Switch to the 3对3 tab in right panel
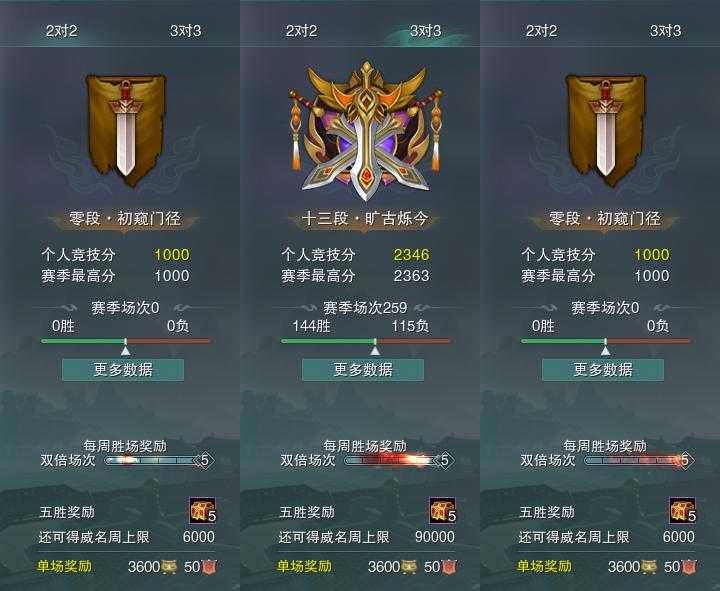Viewport: 720px width, 591px height. (x=665, y=31)
